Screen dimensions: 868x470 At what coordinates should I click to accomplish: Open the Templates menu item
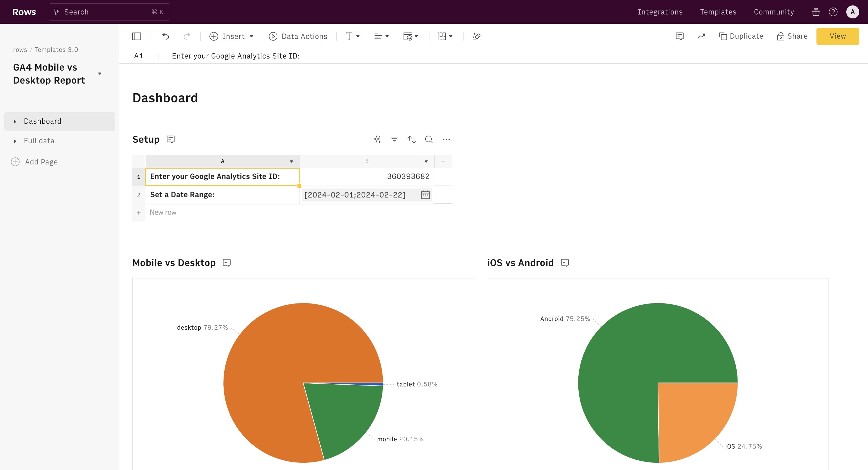718,12
